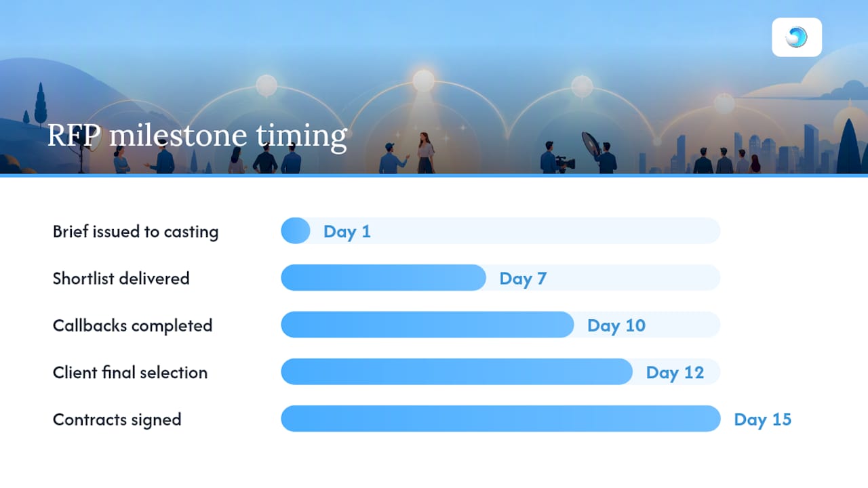This screenshot has height=488, width=868.
Task: Click the full Contracts signed progress bar
Action: (500, 418)
